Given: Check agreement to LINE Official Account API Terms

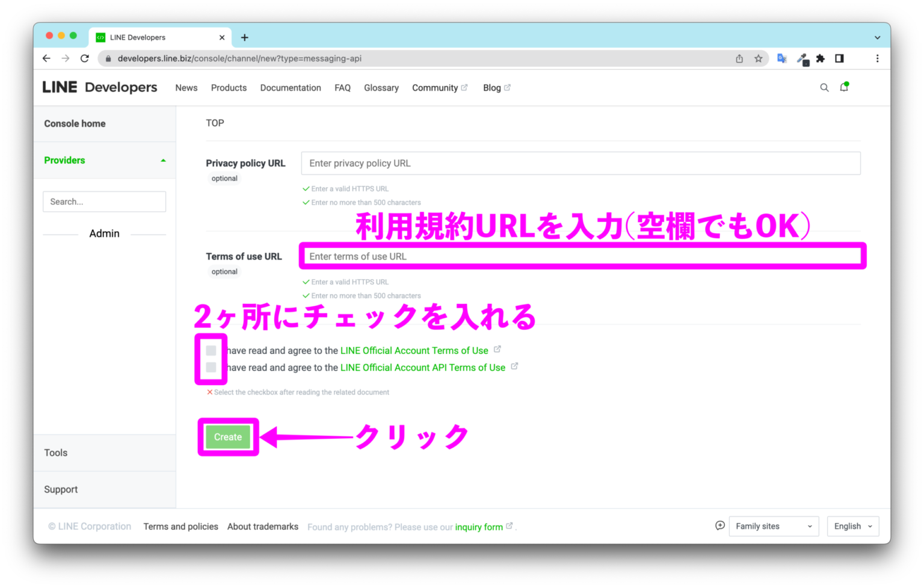Looking at the screenshot, I should 211,367.
